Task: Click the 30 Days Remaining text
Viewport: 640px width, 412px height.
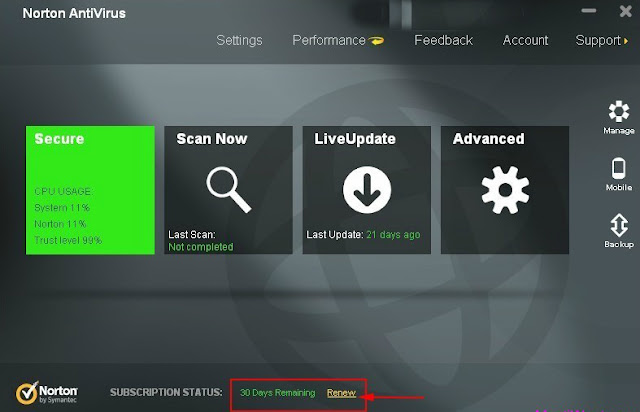Action: 278,393
